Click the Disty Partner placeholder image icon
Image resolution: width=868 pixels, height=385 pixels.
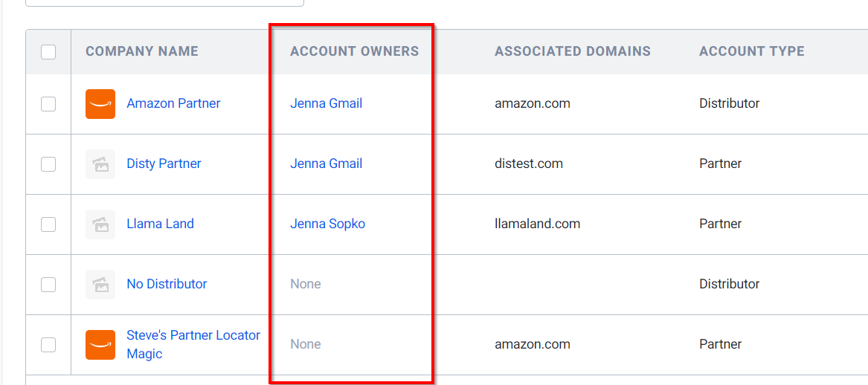[100, 164]
